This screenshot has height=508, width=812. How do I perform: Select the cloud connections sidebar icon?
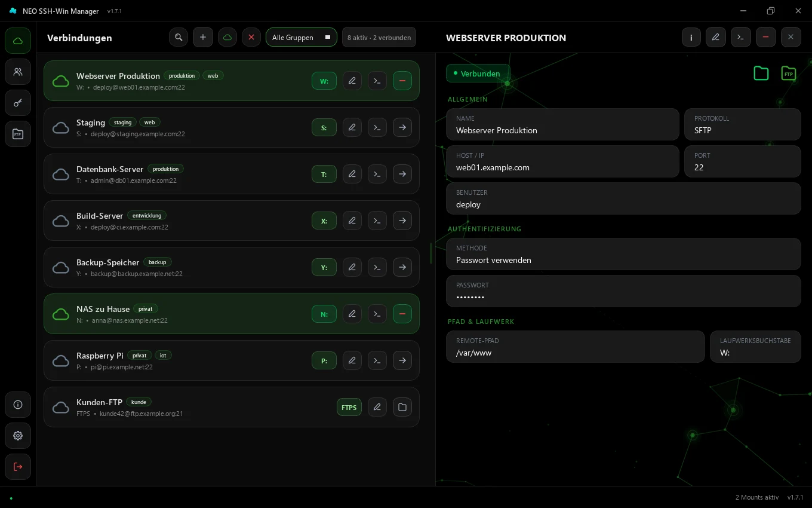tap(18, 41)
